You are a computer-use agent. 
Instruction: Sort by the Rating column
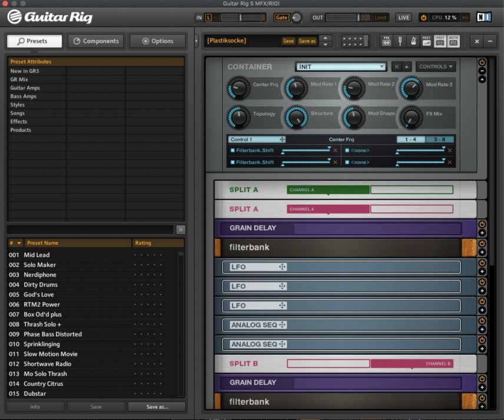pyautogui.click(x=158, y=243)
